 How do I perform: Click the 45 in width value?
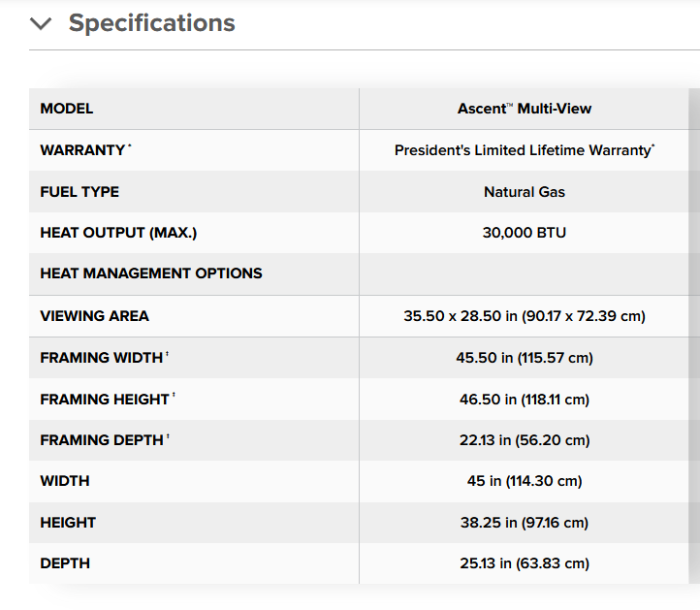(x=524, y=481)
